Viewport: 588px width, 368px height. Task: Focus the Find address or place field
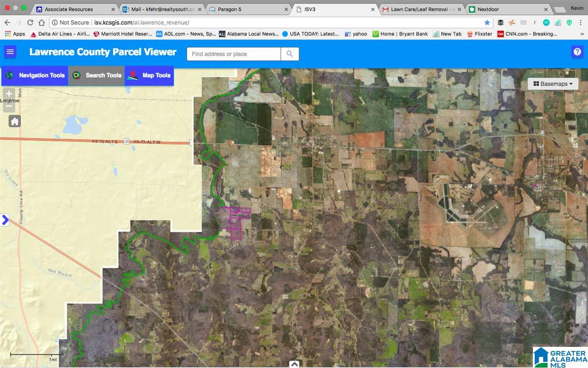234,54
